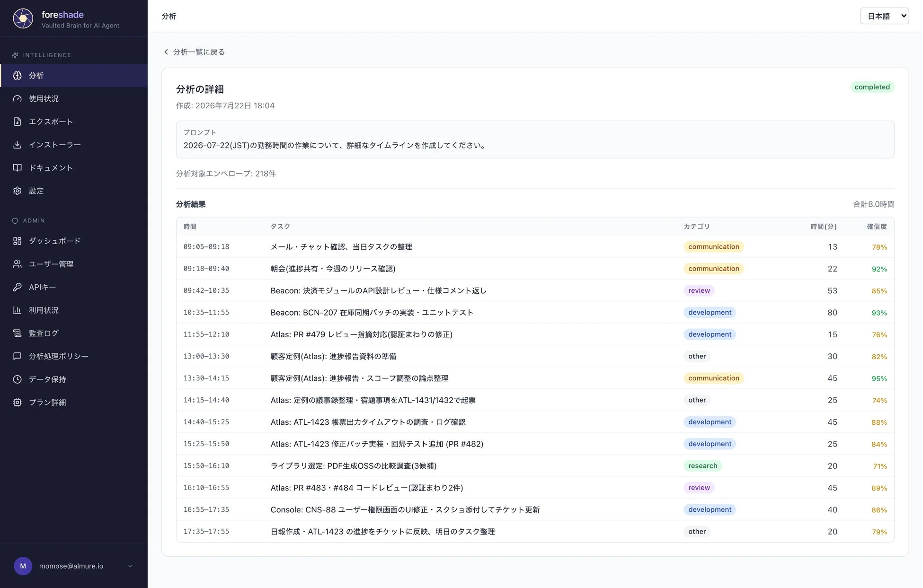Expand the momose@almure.io account menu chevron
The width and height of the screenshot is (923, 588).
(x=130, y=566)
